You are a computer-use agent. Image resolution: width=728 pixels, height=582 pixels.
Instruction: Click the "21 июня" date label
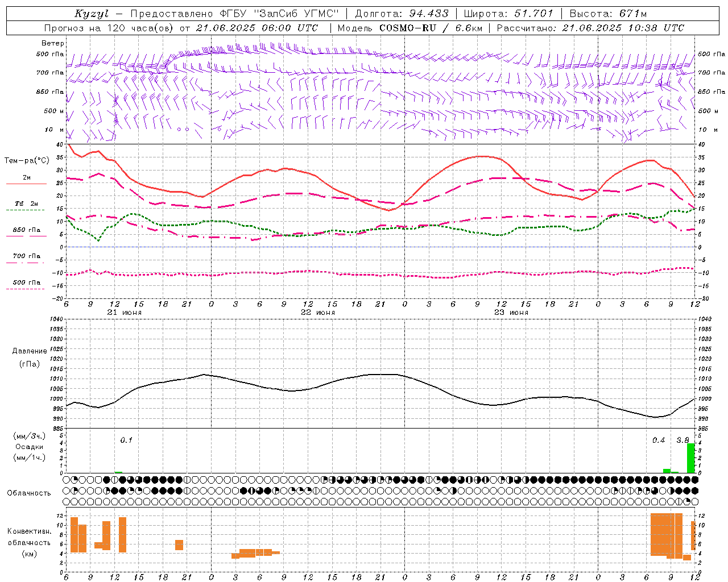(x=125, y=313)
